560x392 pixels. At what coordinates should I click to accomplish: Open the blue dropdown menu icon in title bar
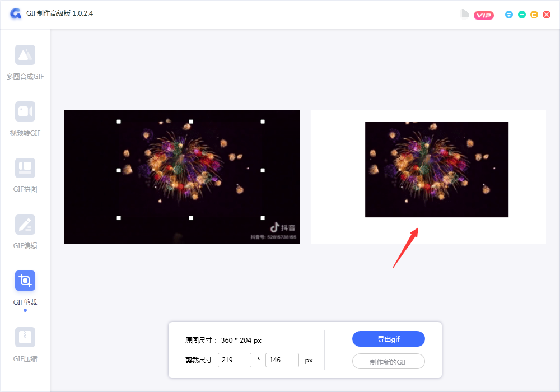point(509,15)
